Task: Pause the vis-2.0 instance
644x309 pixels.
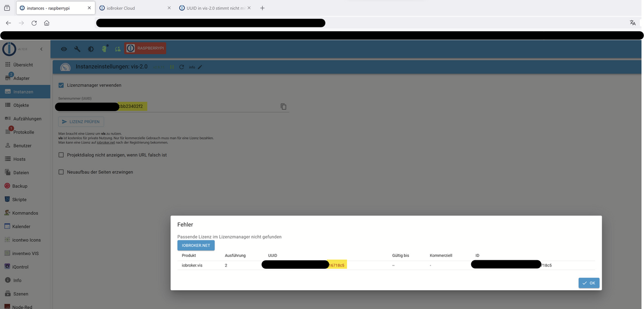Action: click(172, 67)
